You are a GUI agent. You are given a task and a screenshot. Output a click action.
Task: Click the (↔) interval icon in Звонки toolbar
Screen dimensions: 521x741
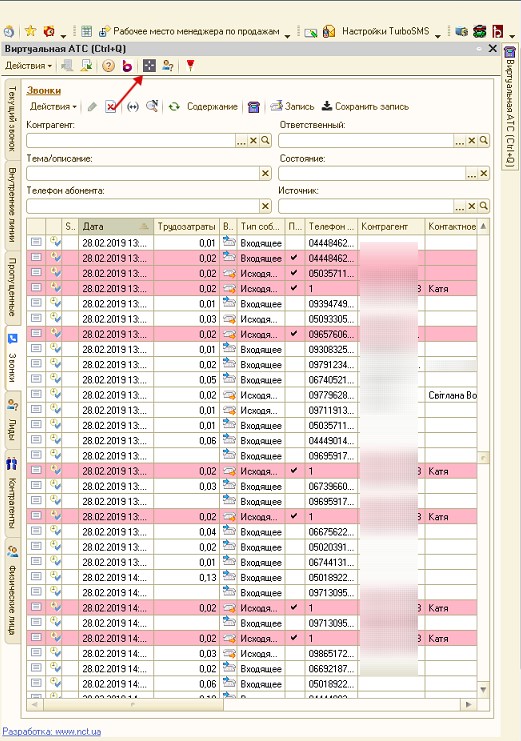[133, 107]
